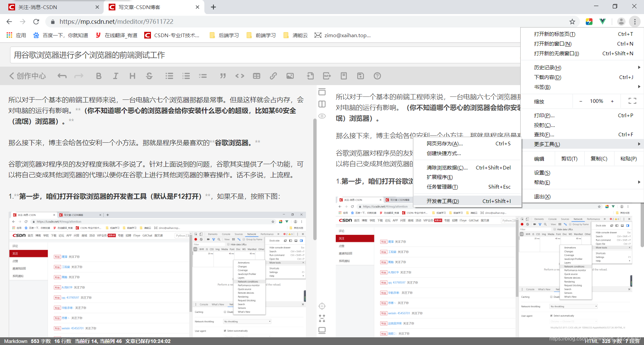Select 打开新的无痕窗口 menu entry
This screenshot has width=644, height=345.
pyautogui.click(x=582, y=54)
